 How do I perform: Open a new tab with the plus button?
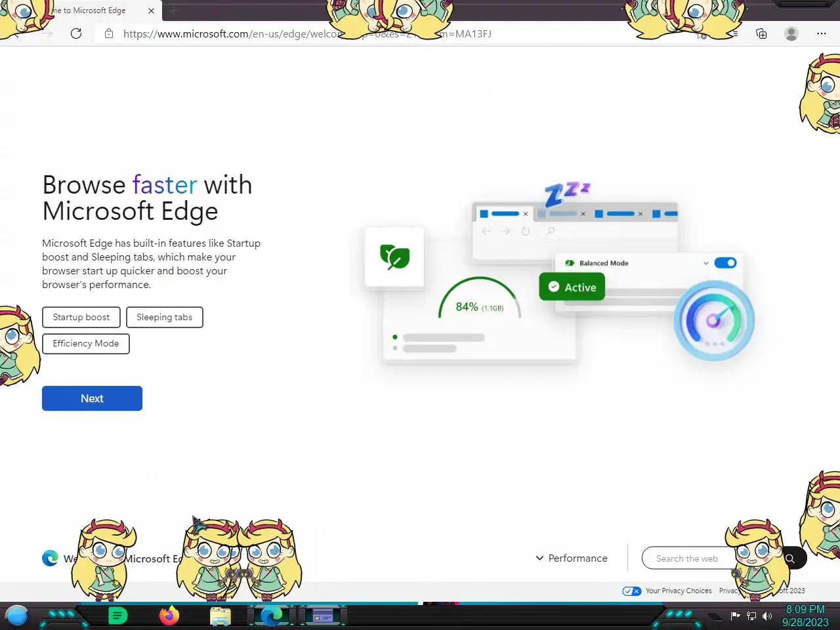pyautogui.click(x=174, y=10)
